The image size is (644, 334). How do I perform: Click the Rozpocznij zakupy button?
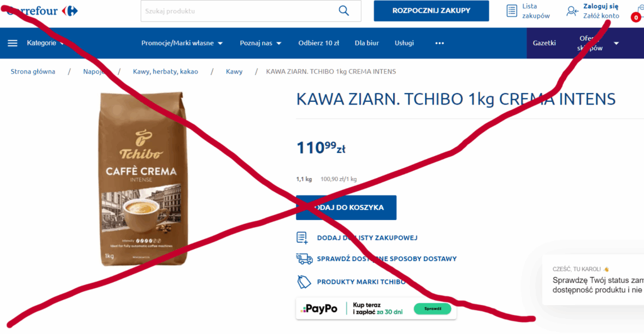pos(431,11)
